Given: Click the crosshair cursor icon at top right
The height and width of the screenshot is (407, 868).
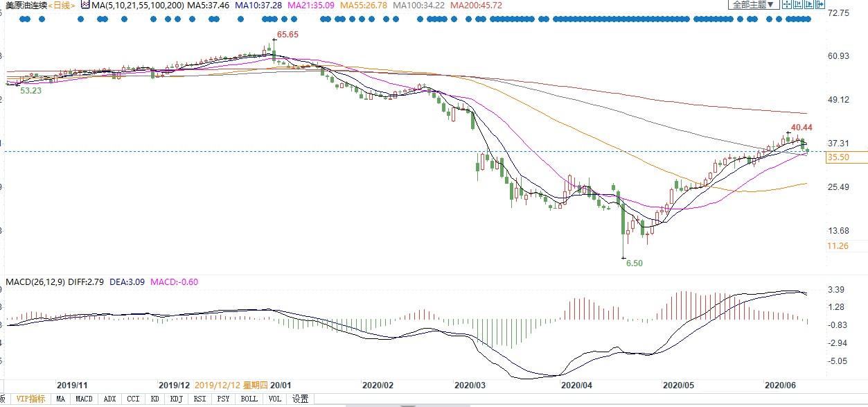Looking at the screenshot, I should click(788, 4).
